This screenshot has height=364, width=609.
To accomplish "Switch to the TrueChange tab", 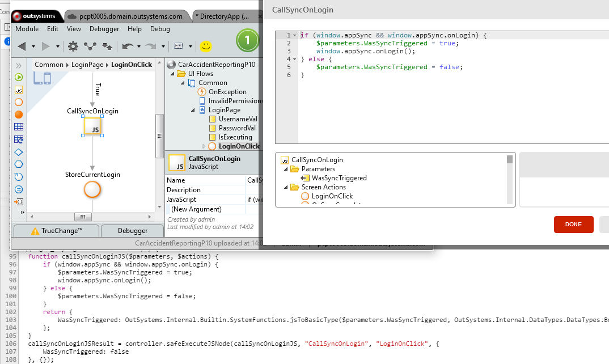I will (x=56, y=231).
